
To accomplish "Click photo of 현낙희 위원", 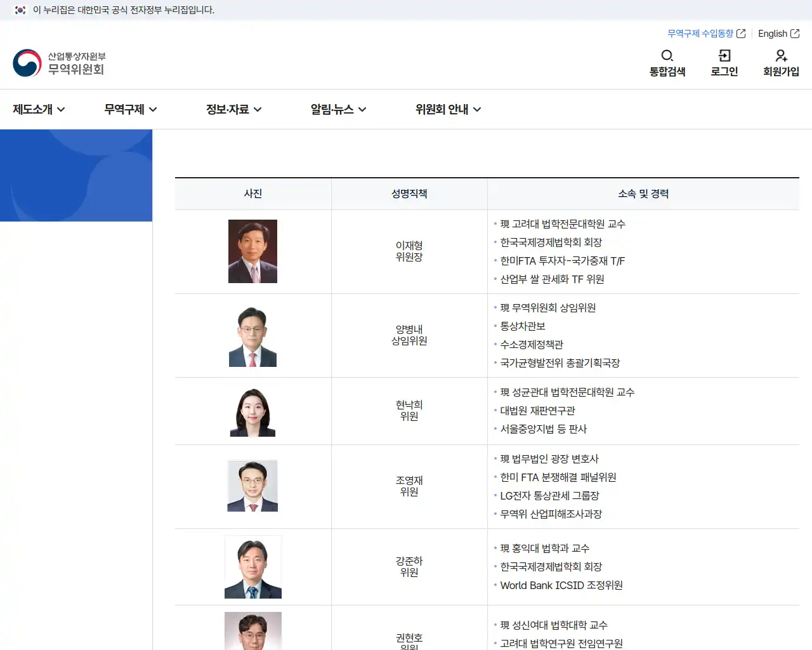I will point(252,412).
